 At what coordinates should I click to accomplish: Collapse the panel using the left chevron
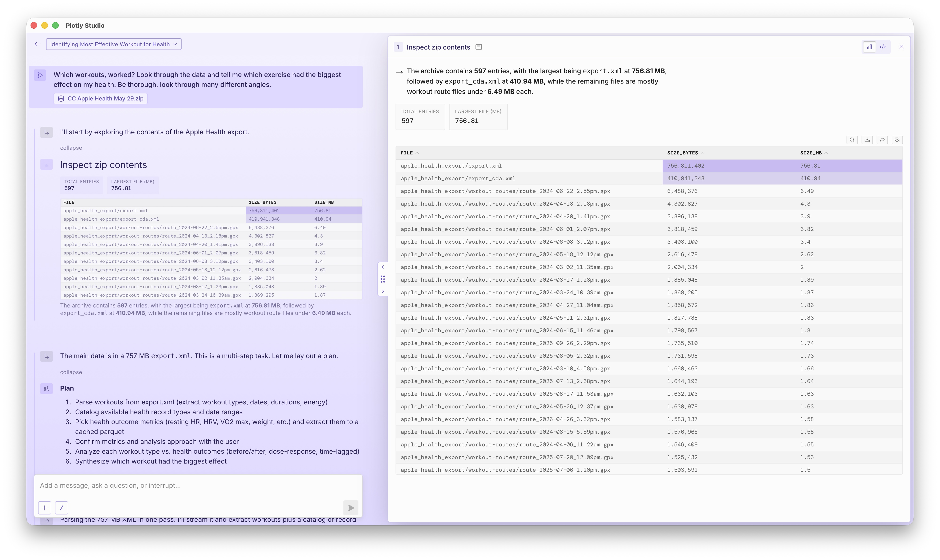coord(383,267)
